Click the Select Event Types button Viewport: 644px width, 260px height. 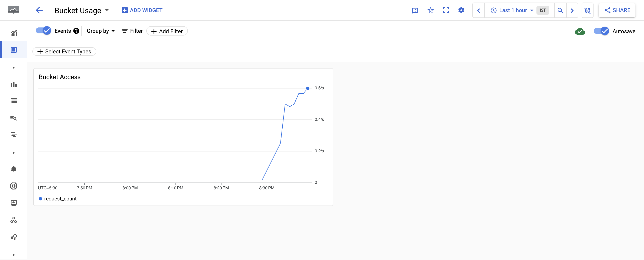pyautogui.click(x=64, y=51)
